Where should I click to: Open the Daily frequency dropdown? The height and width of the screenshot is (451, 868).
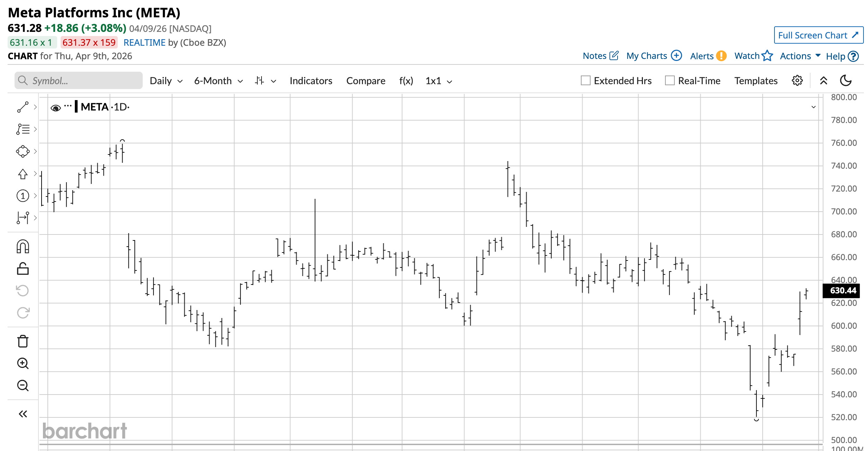(x=166, y=81)
